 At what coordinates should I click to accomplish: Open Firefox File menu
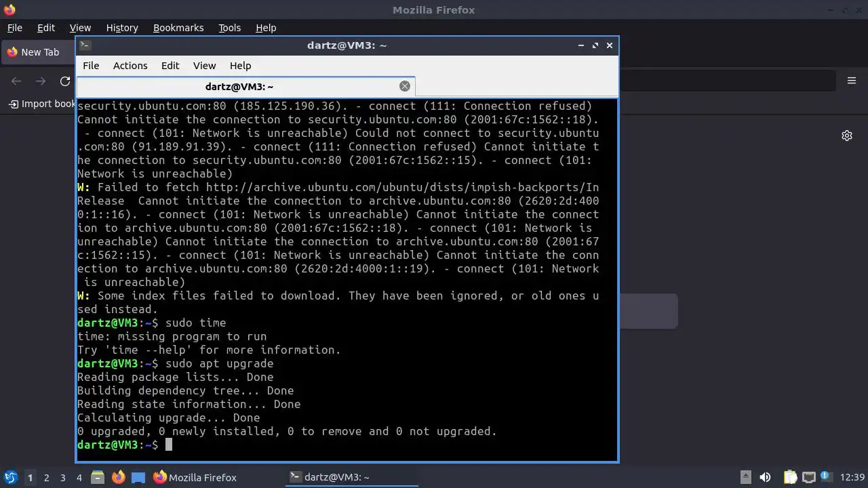click(14, 28)
